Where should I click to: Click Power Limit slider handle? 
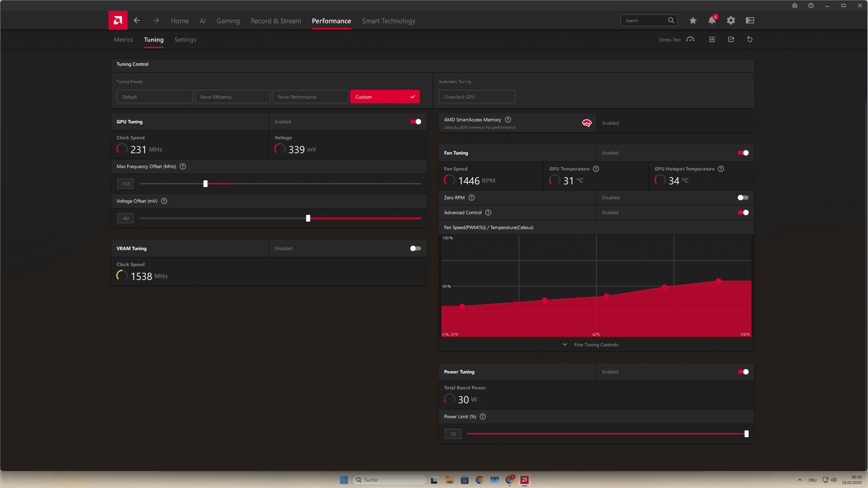(747, 434)
